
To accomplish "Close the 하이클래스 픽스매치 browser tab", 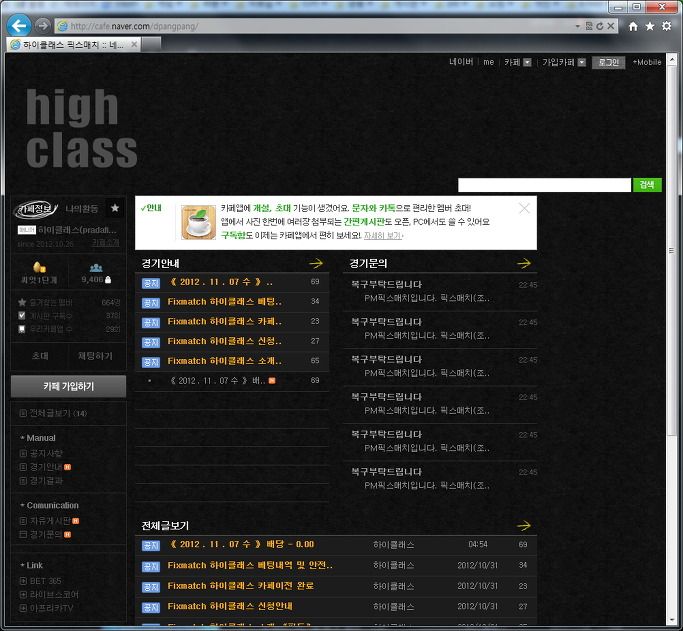I will [134, 44].
